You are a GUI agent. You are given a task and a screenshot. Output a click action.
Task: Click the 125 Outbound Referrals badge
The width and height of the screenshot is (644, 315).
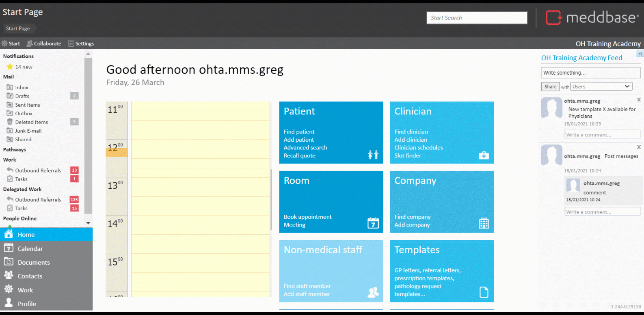click(x=74, y=199)
